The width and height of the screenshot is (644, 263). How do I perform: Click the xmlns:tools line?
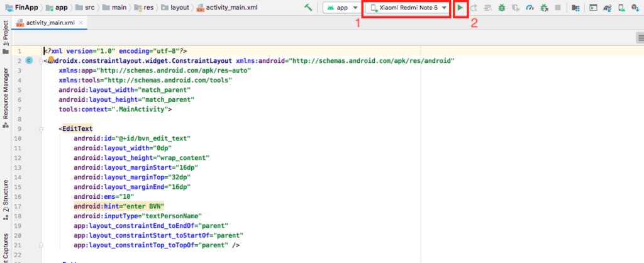point(145,80)
